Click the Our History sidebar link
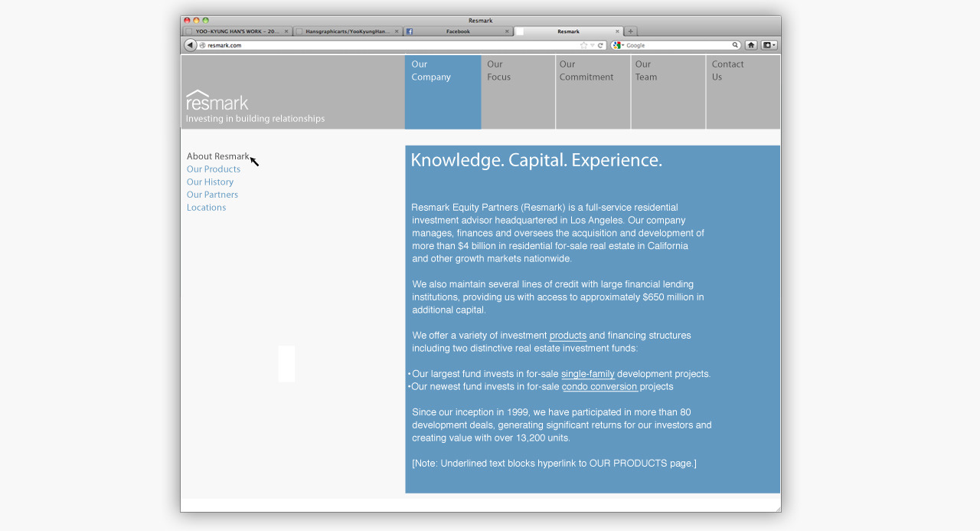980x531 pixels. pos(210,182)
